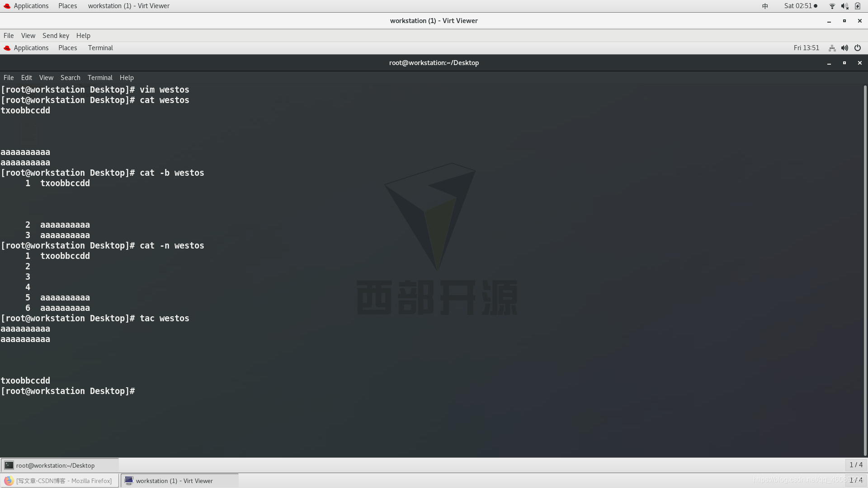This screenshot has width=868, height=488.
Task: Open terminal Help menu
Action: 127,78
